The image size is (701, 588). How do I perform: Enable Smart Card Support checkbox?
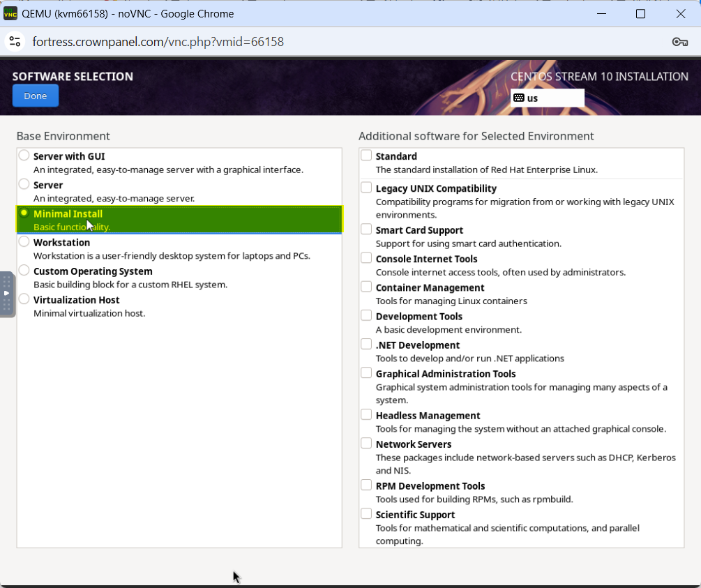click(x=366, y=229)
